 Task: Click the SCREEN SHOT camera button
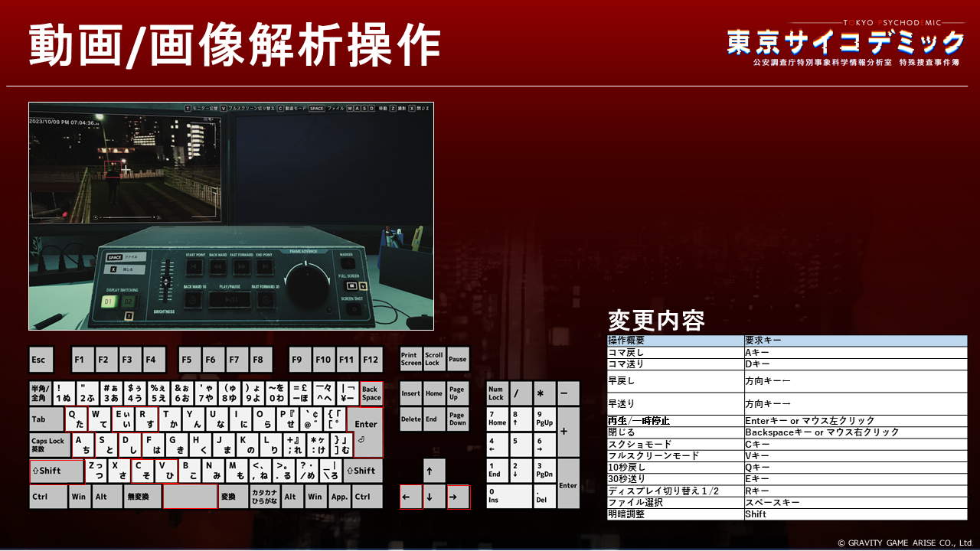pos(354,308)
